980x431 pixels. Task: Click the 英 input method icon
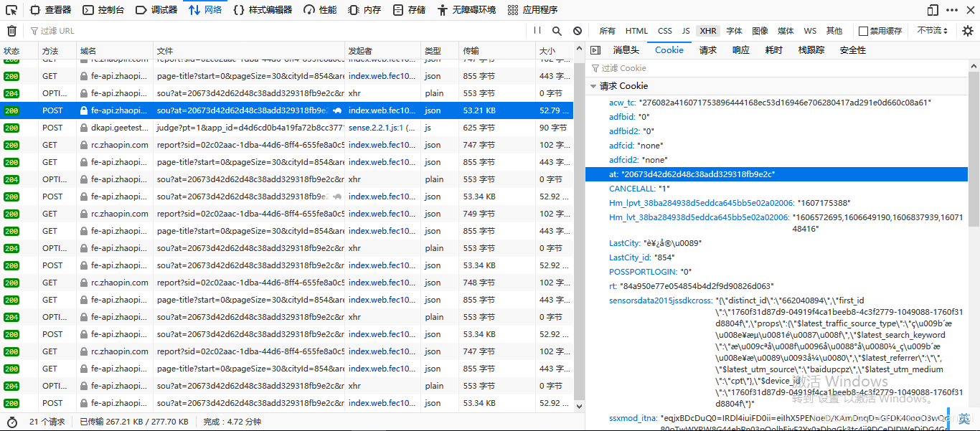click(964, 419)
